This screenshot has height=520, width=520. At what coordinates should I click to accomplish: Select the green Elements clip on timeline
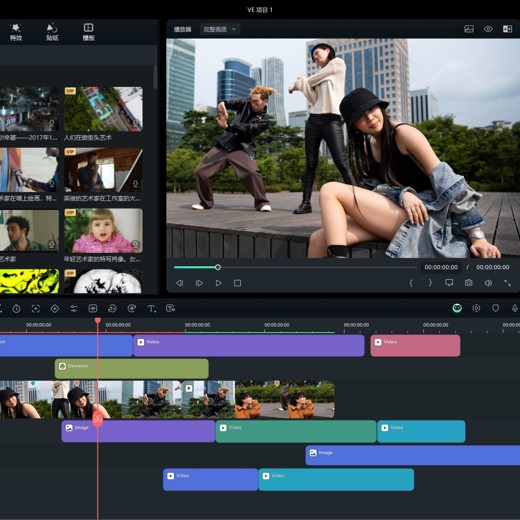coord(132,369)
